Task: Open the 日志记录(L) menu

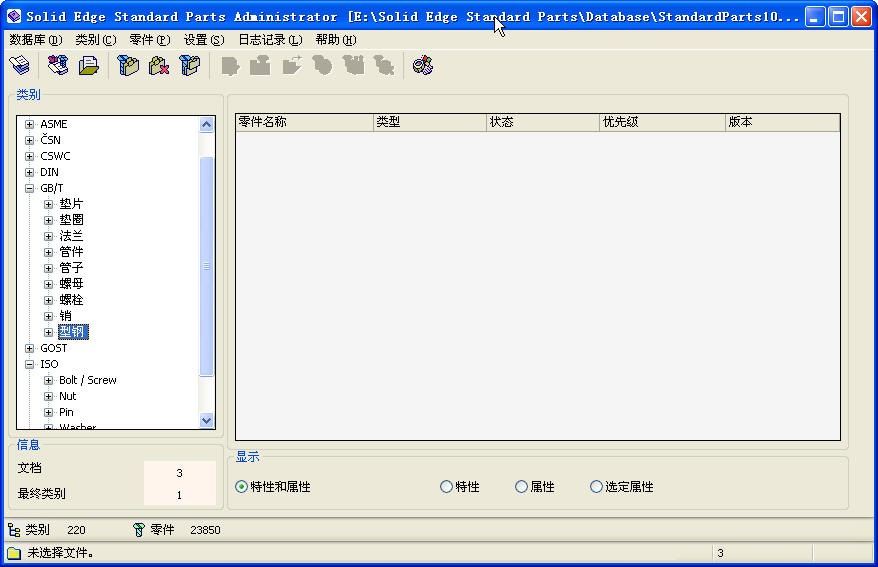Action: tap(270, 40)
